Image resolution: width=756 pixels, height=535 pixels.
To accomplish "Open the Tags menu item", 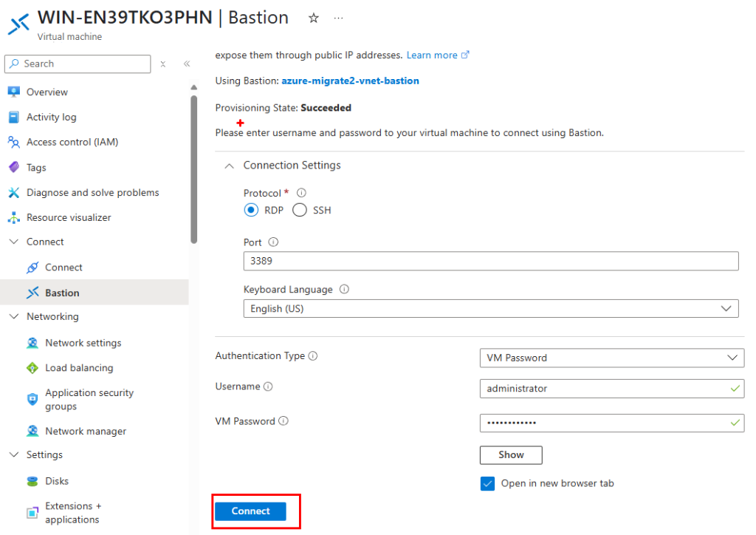I will click(36, 168).
